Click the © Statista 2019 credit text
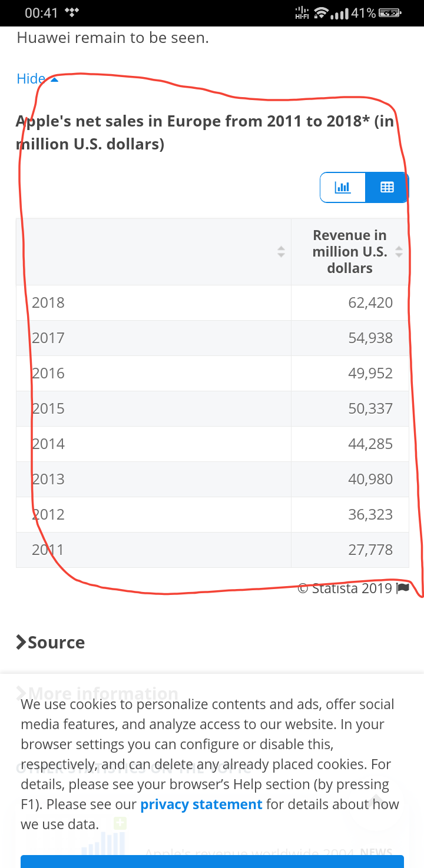 tap(344, 588)
